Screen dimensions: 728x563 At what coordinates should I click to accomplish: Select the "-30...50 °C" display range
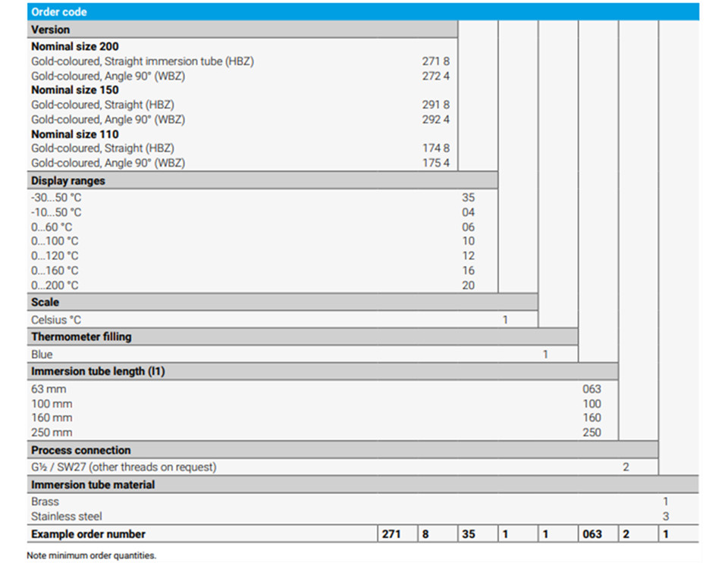(56, 198)
